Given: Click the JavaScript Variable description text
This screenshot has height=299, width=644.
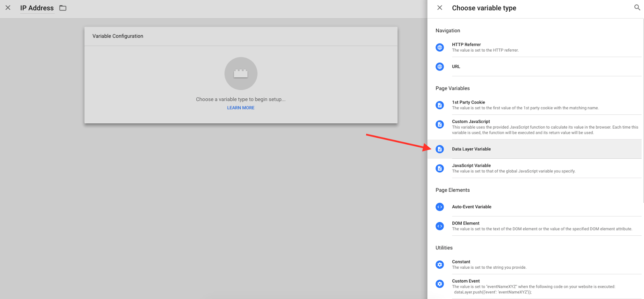Looking at the screenshot, I should tap(514, 171).
